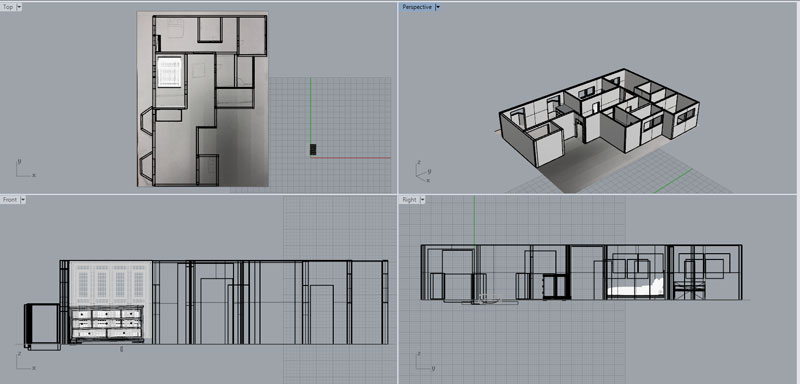
Task: Open the Top viewport dropdown arrow
Action: 19,7
